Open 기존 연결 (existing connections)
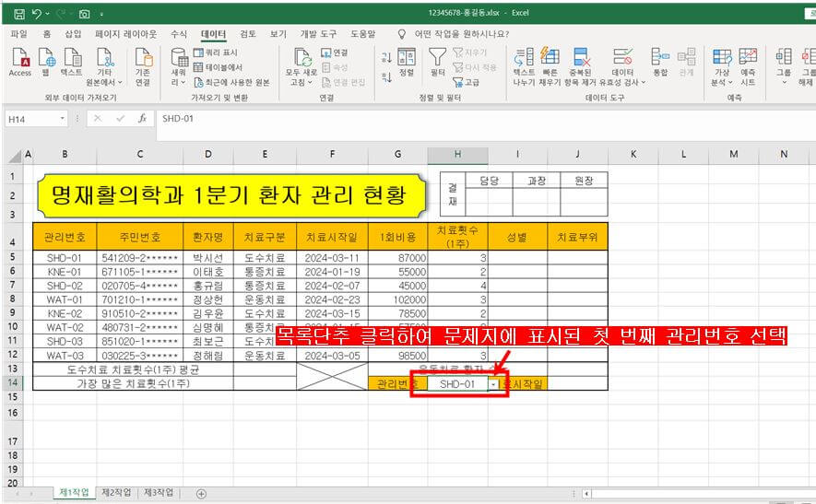The width and height of the screenshot is (816, 504). pyautogui.click(x=143, y=66)
